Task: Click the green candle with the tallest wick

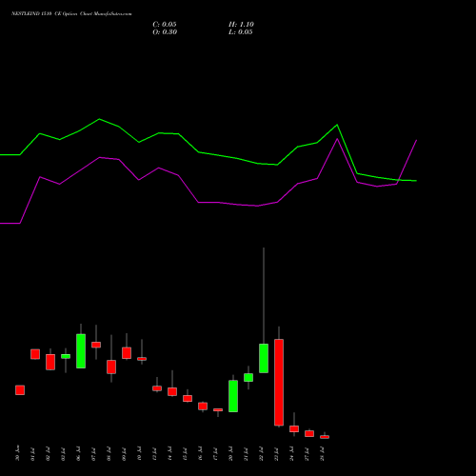Action: click(x=264, y=358)
